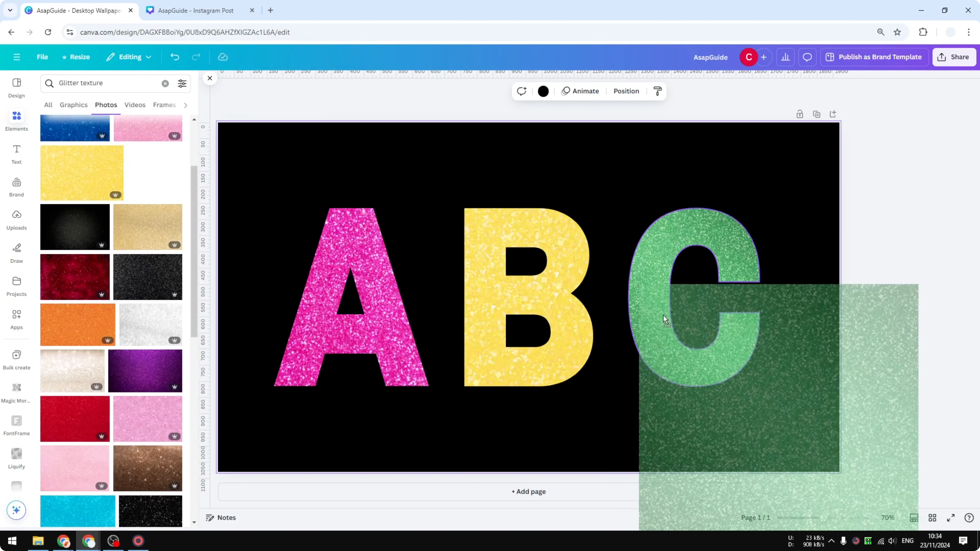Select the Draw tool
Screen dimensions: 980x551
(x=16, y=252)
